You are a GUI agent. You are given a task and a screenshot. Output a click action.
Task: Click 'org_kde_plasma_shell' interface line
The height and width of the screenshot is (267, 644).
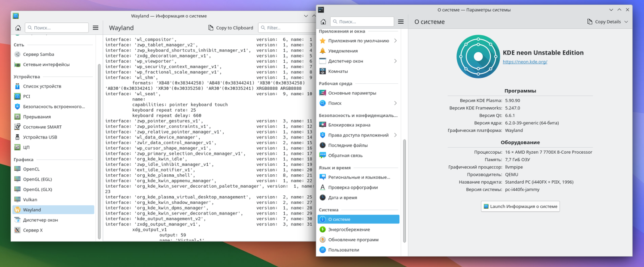coord(209,175)
